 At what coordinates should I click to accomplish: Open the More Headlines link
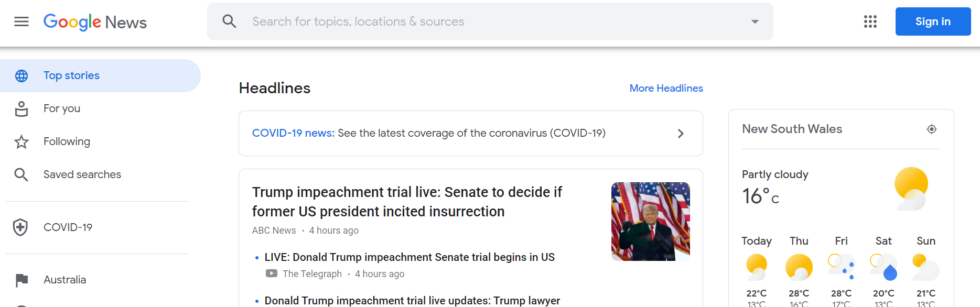[666, 88]
